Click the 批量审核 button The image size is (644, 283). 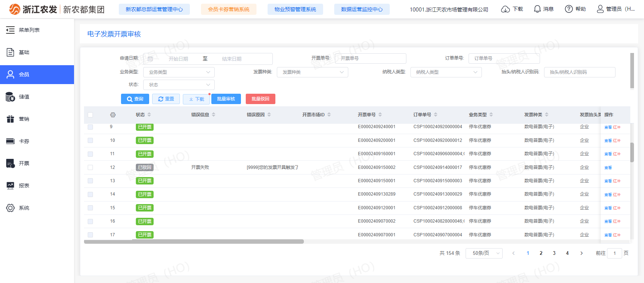coord(226,99)
